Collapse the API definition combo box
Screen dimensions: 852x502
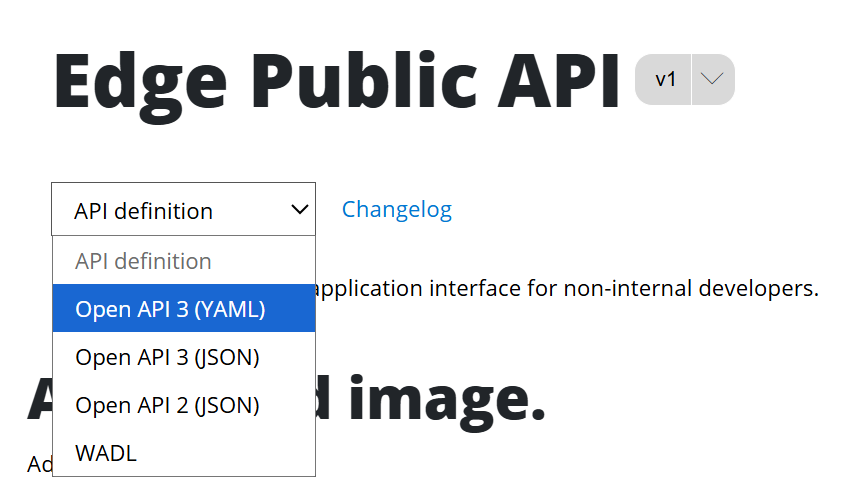(183, 210)
